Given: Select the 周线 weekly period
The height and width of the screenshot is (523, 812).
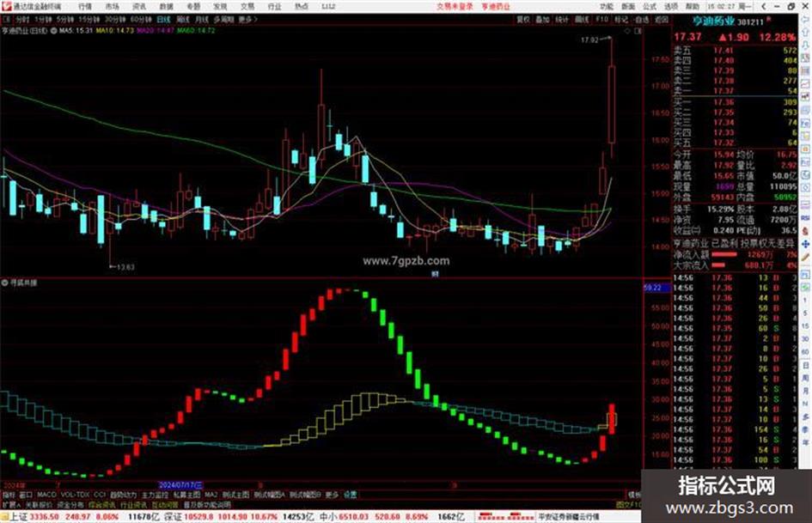Looking at the screenshot, I should pos(183,19).
